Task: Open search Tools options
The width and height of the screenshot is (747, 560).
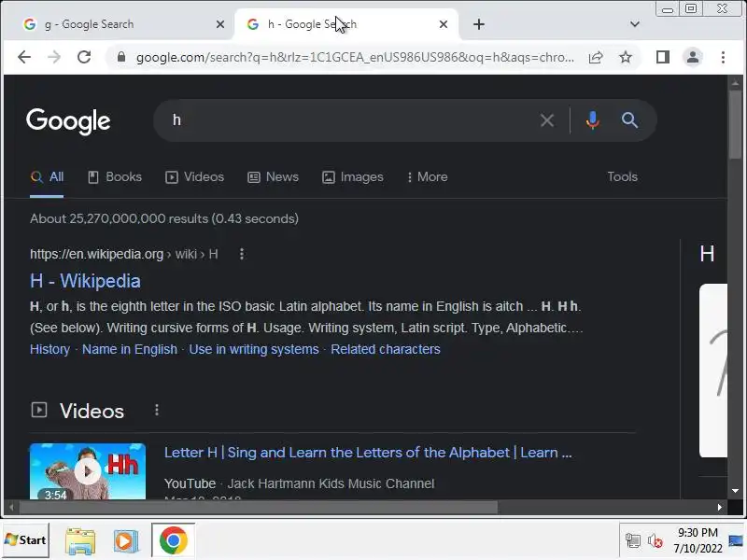Action: click(622, 176)
